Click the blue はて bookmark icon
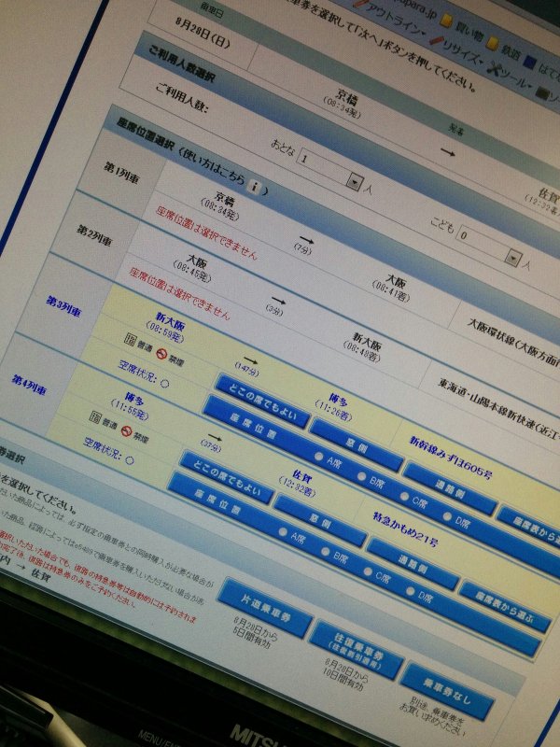The height and width of the screenshot is (747, 560). pyautogui.click(x=529, y=62)
